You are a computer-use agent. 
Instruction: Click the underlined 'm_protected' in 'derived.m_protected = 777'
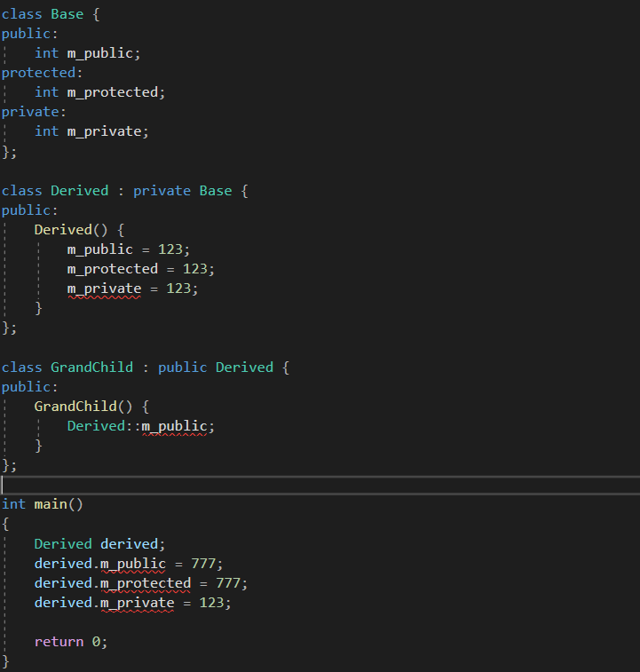click(x=146, y=584)
